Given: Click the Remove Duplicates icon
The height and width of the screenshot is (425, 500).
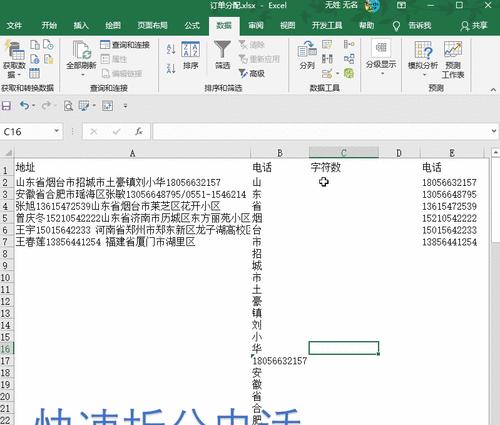Looking at the screenshot, I should (x=327, y=59).
